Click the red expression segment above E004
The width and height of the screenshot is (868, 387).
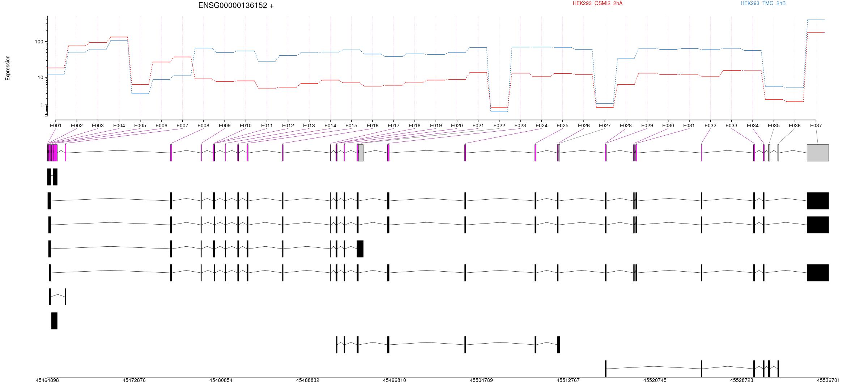click(x=119, y=37)
